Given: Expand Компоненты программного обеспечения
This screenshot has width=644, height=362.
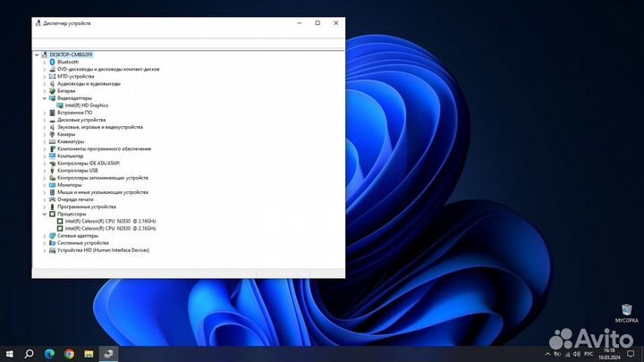Looking at the screenshot, I should click(45, 149).
